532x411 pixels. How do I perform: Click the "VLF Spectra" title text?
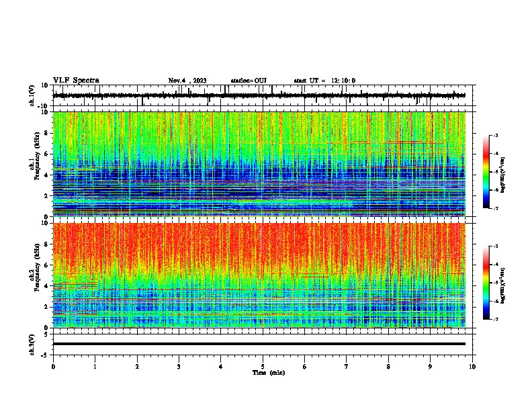[76, 81]
